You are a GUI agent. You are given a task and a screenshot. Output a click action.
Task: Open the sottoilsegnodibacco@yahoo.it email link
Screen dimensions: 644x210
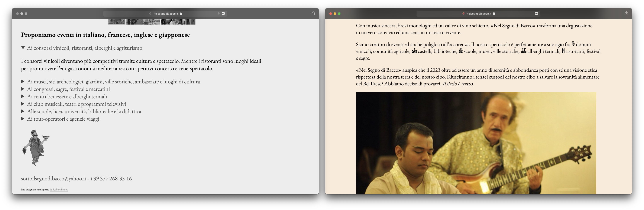(x=54, y=179)
